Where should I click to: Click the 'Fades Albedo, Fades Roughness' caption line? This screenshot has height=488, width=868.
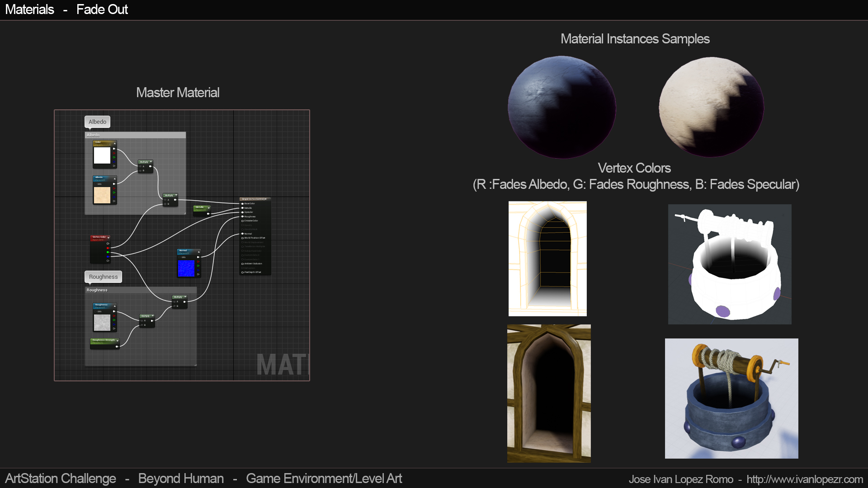[636, 184]
